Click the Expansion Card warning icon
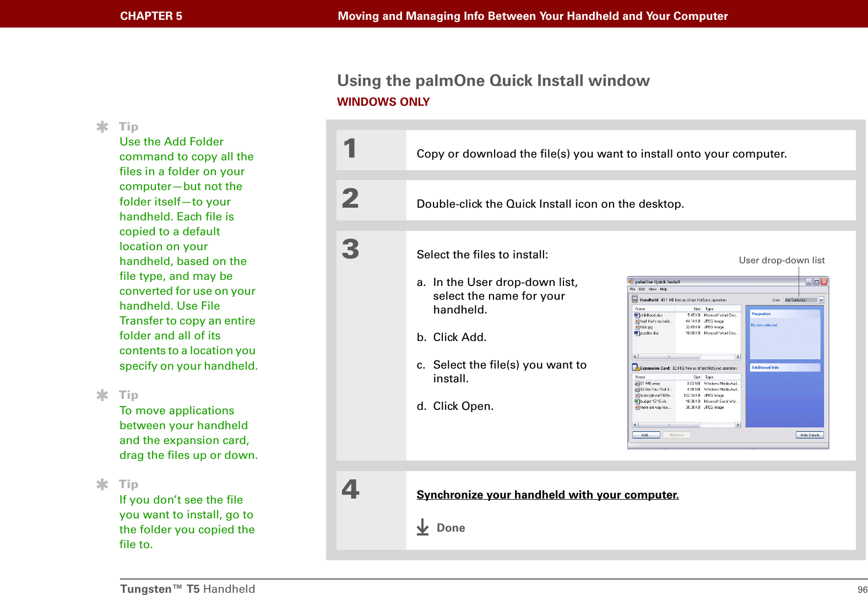The height and width of the screenshot is (595, 868). pos(635,367)
